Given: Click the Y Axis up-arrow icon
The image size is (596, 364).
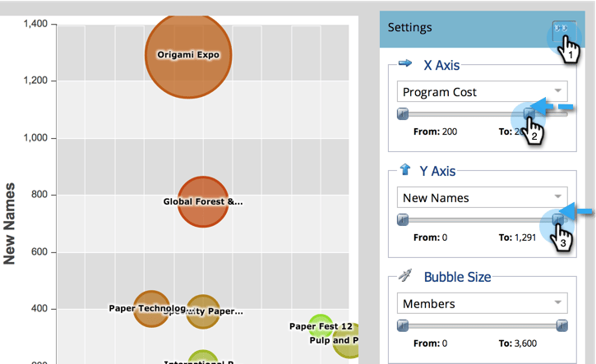Looking at the screenshot, I should [404, 170].
